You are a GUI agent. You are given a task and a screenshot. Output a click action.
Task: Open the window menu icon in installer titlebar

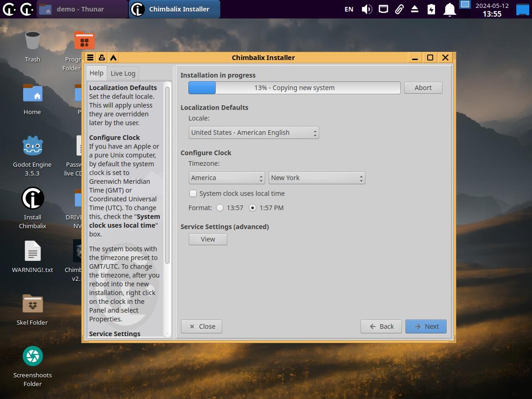(90, 57)
